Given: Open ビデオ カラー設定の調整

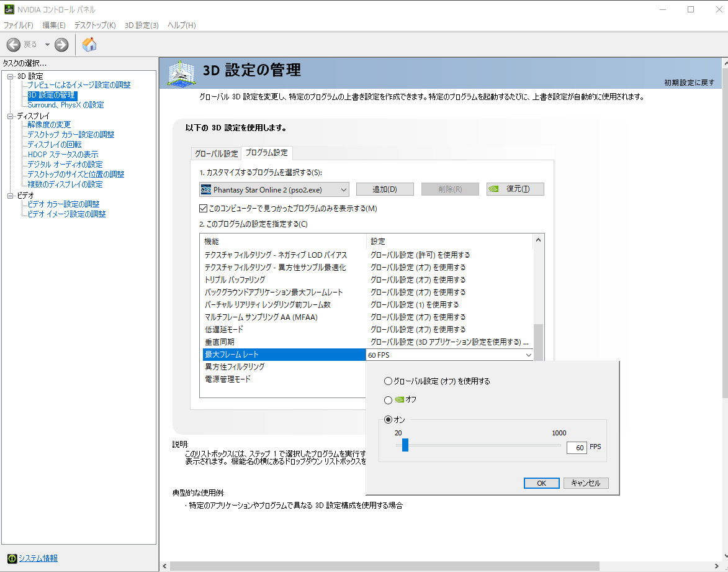Looking at the screenshot, I should [63, 204].
